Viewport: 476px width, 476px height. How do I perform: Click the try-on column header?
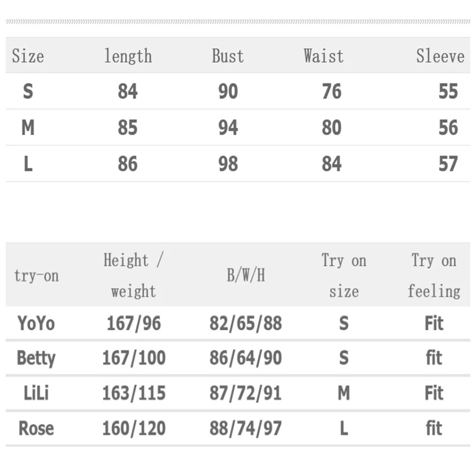point(36,276)
